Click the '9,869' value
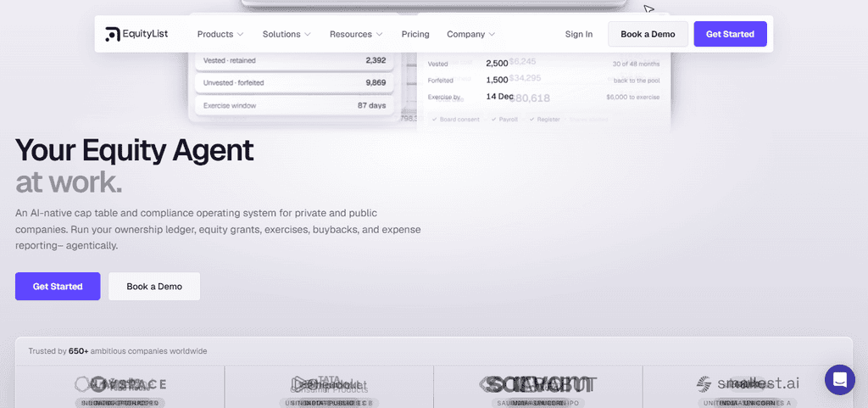The image size is (868, 408). click(376, 83)
